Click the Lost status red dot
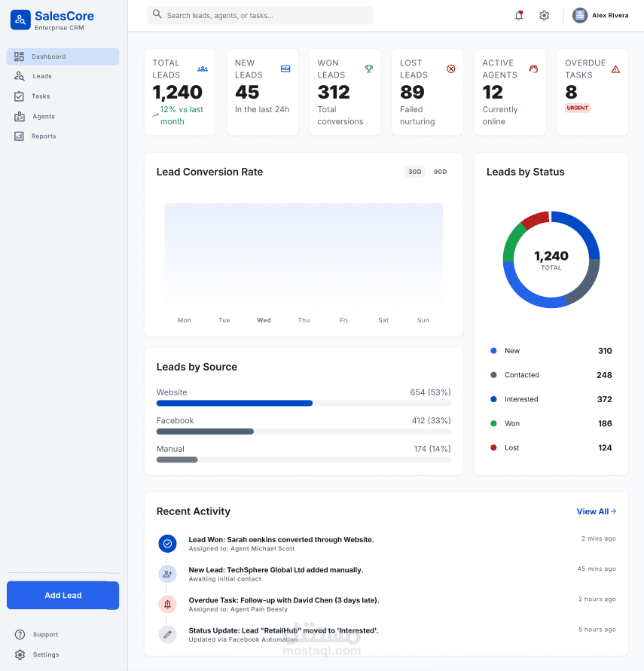 tap(493, 447)
